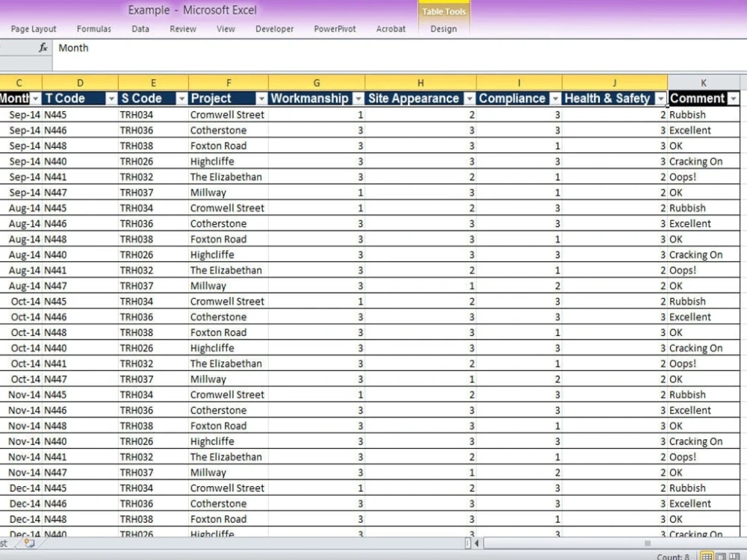Open the Health & Safety filter dropdown
The height and width of the screenshot is (560, 747).
[x=660, y=98]
